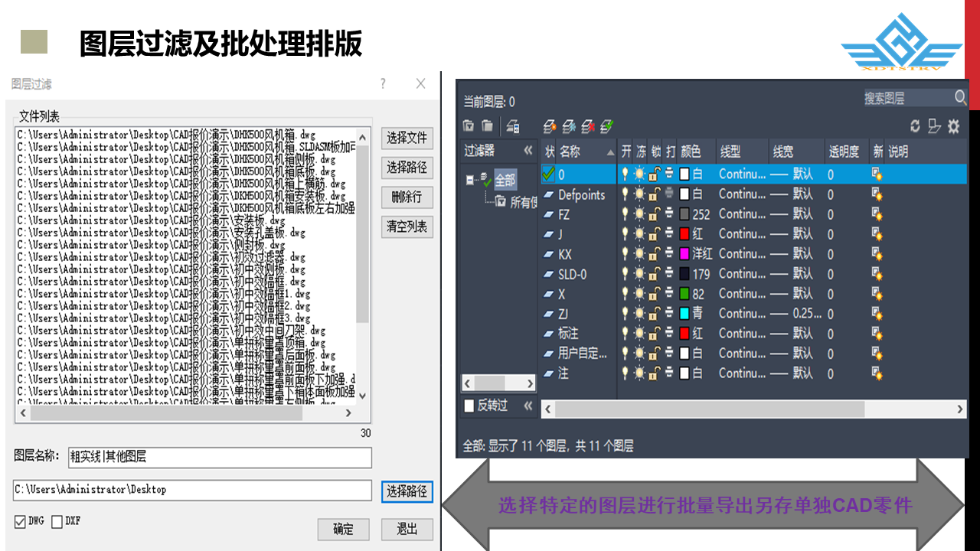Click the New Layer icon in toolbar
This screenshot has width=980, height=551.
tap(550, 126)
